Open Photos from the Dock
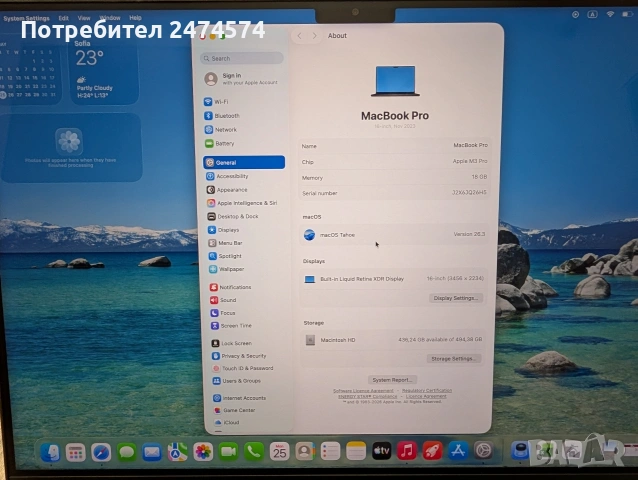The image size is (638, 480). (203, 452)
